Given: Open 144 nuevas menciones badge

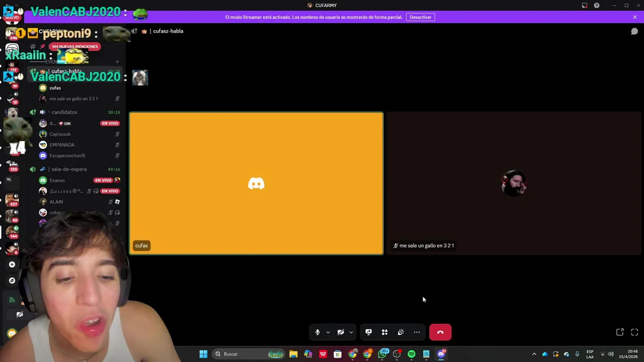Looking at the screenshot, I should click(x=74, y=46).
